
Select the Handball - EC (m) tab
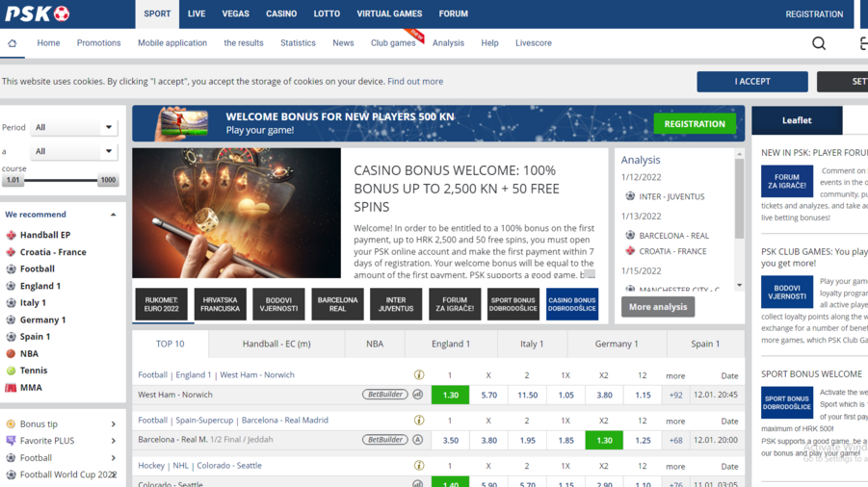[276, 344]
